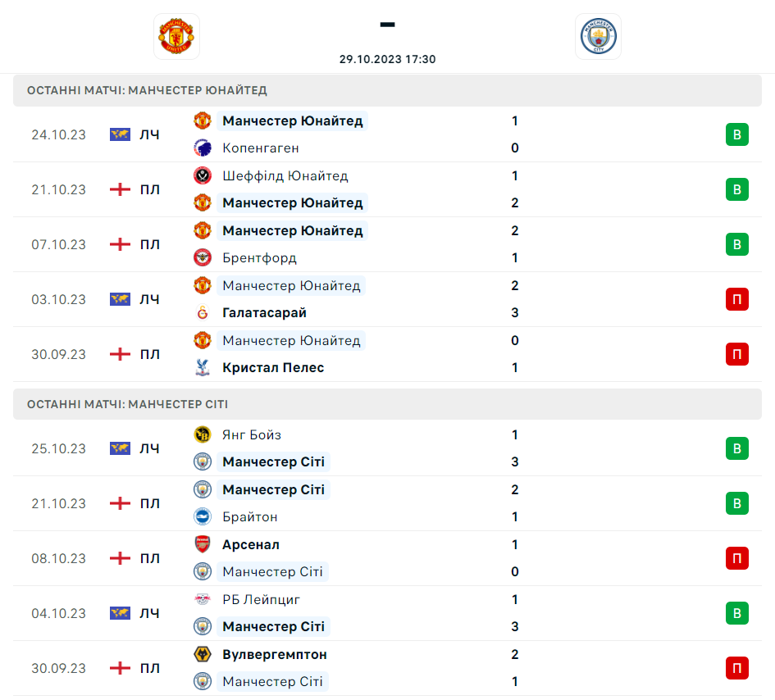
Task: Click the Вулвергемптон wolf logo
Action: pyautogui.click(x=203, y=654)
